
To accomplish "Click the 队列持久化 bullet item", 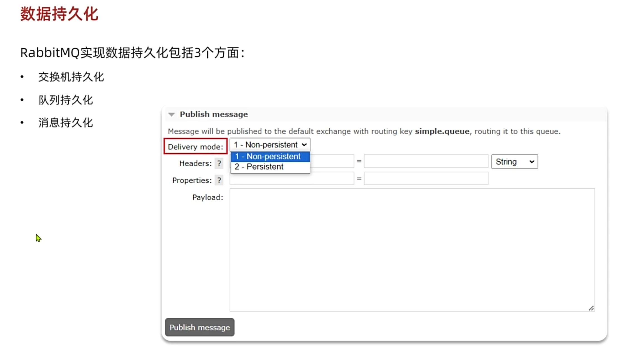I will (x=65, y=100).
